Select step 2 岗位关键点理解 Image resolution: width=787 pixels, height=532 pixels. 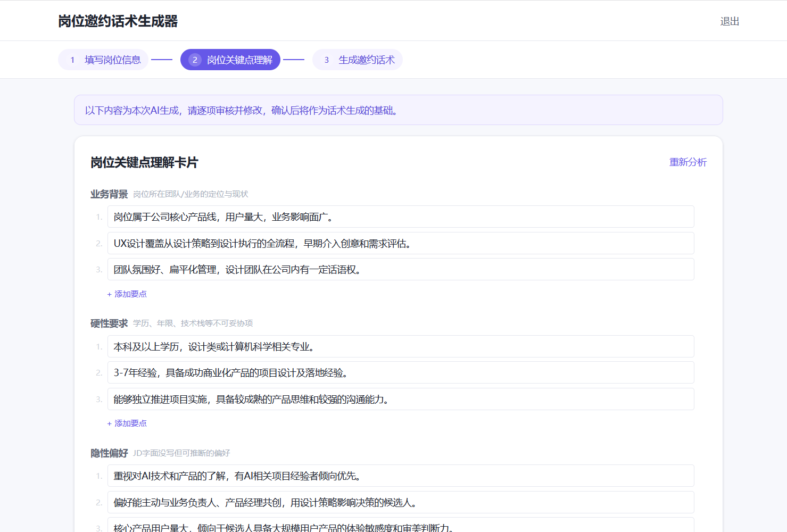[x=230, y=60]
